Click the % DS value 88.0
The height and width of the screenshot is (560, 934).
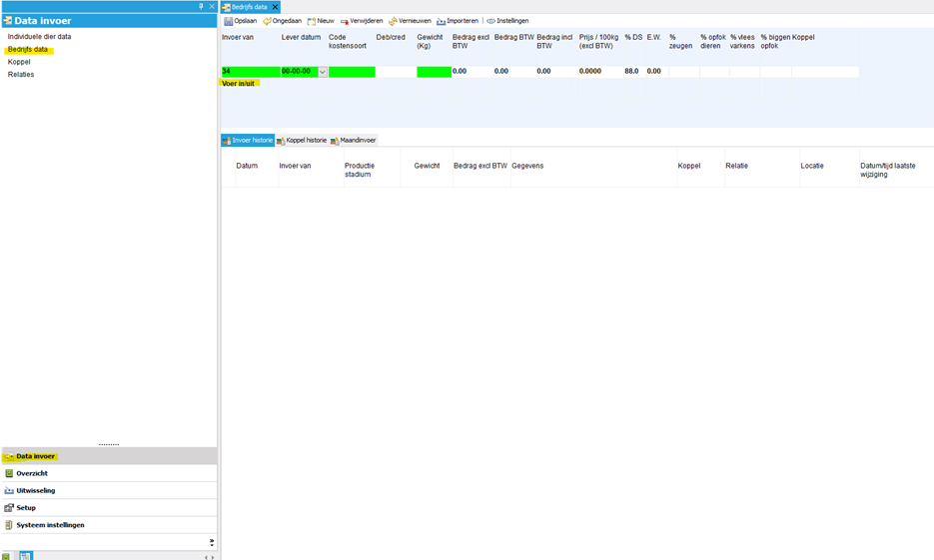(x=635, y=72)
